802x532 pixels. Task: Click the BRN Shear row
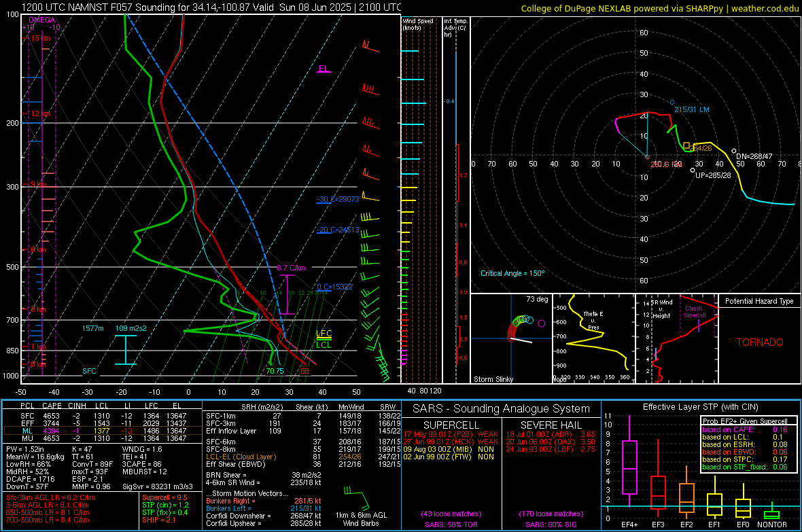click(x=263, y=475)
